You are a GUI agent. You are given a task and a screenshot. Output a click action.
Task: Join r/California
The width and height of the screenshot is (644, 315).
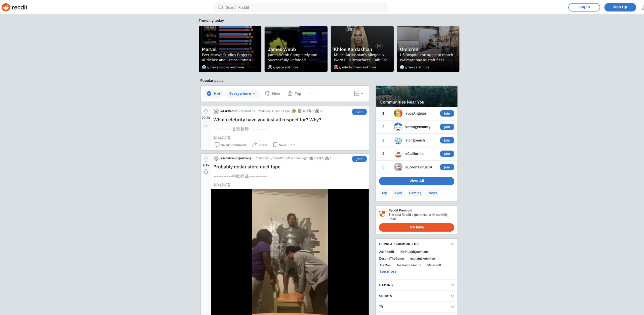(447, 154)
